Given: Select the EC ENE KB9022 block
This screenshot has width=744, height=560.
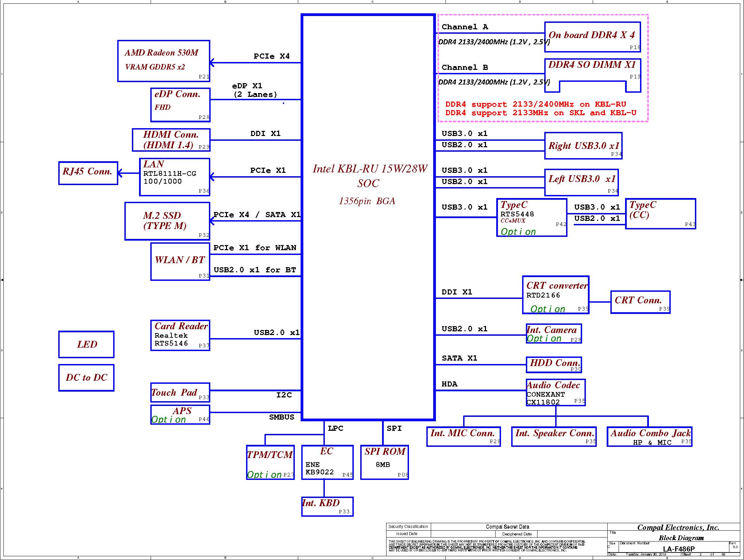Looking at the screenshot, I should pos(327,462).
